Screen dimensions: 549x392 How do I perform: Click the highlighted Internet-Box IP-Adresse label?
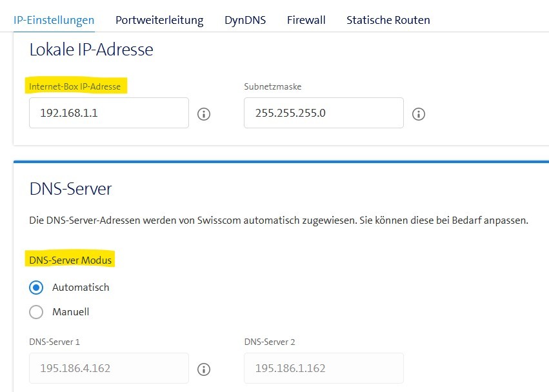pyautogui.click(x=75, y=86)
